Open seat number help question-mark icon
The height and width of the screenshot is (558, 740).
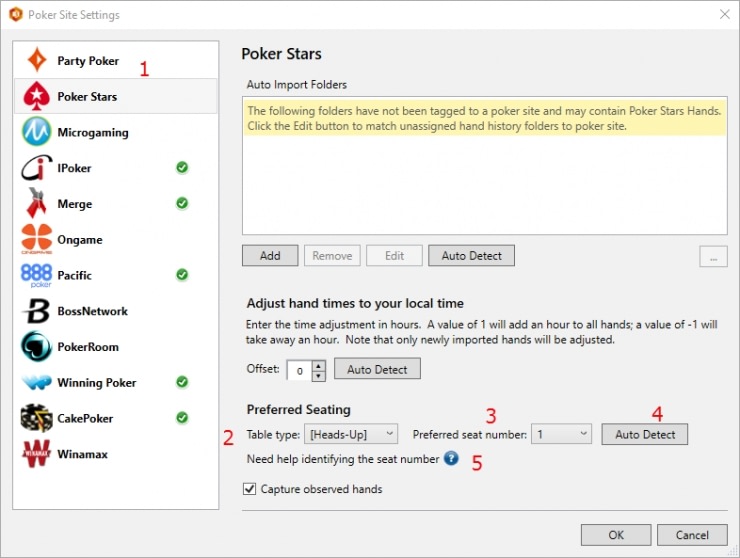(x=451, y=458)
